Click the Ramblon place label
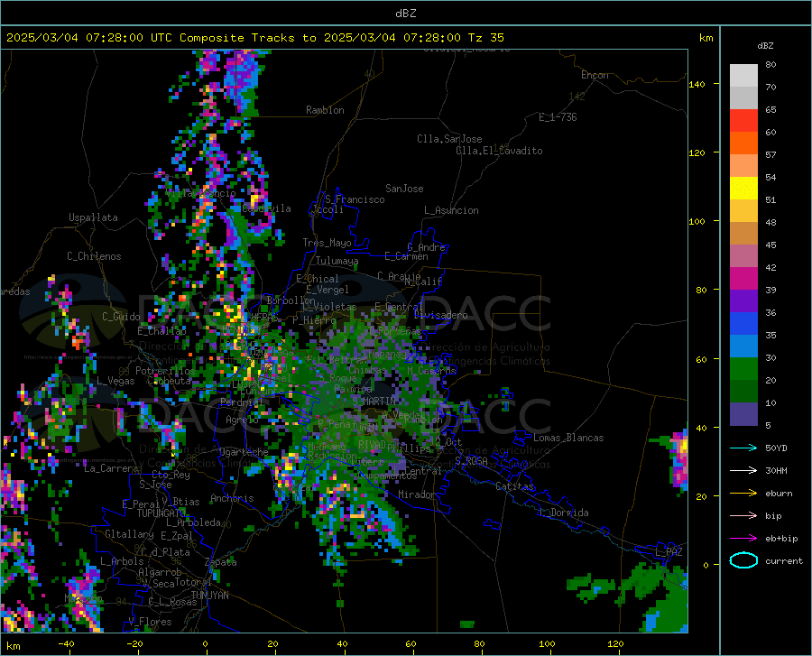The width and height of the screenshot is (812, 656). pyautogui.click(x=325, y=110)
